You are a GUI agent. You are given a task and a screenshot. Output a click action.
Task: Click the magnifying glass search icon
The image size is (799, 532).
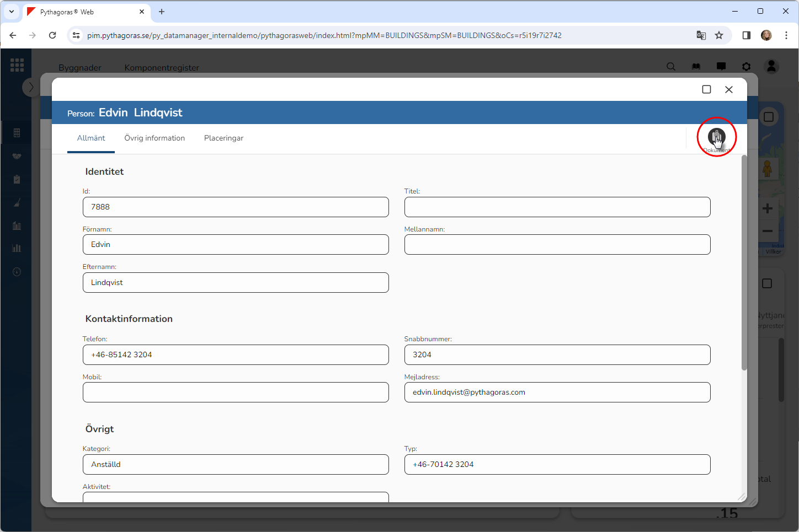[671, 67]
